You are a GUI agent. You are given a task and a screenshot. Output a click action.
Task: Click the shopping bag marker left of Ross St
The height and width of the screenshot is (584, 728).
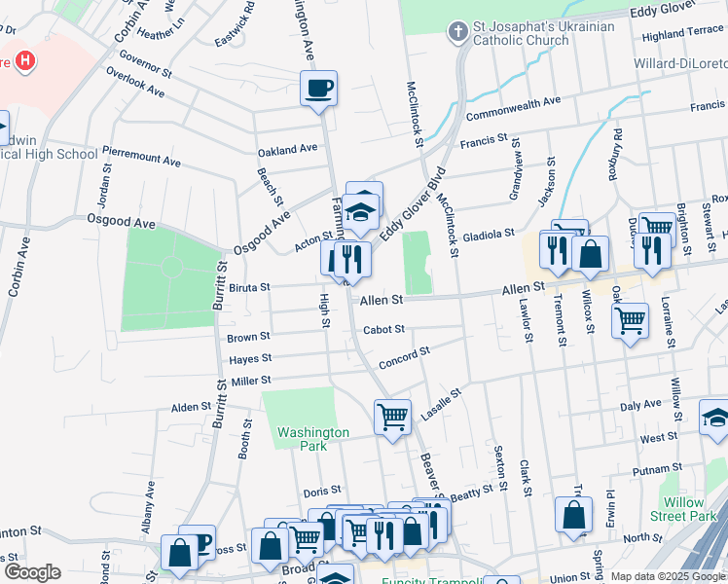(x=180, y=553)
